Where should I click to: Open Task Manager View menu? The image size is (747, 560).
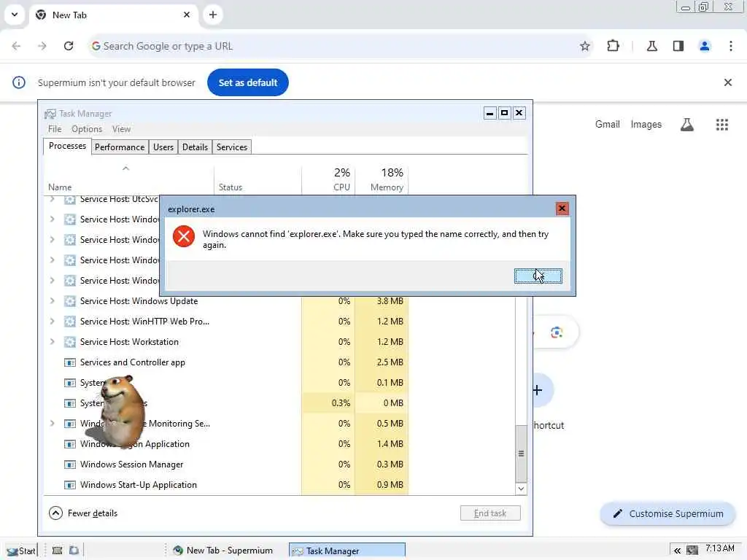click(122, 129)
